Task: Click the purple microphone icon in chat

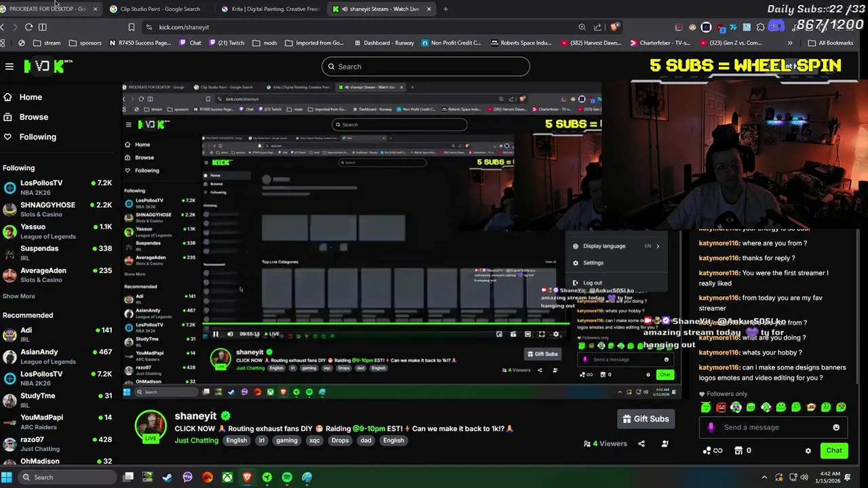Action: click(711, 428)
